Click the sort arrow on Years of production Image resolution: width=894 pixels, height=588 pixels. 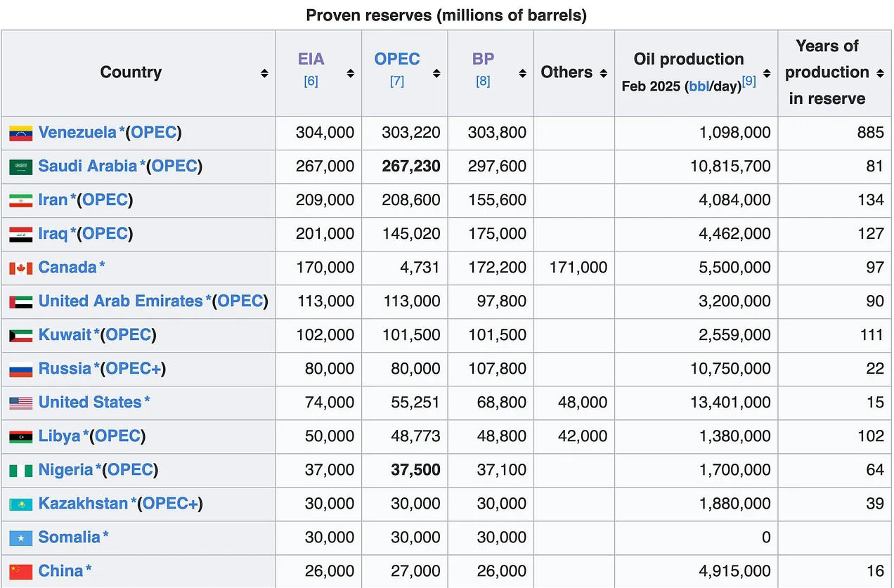pyautogui.click(x=879, y=72)
